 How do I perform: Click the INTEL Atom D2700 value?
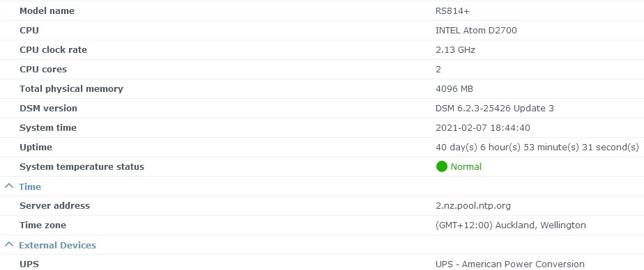(476, 31)
